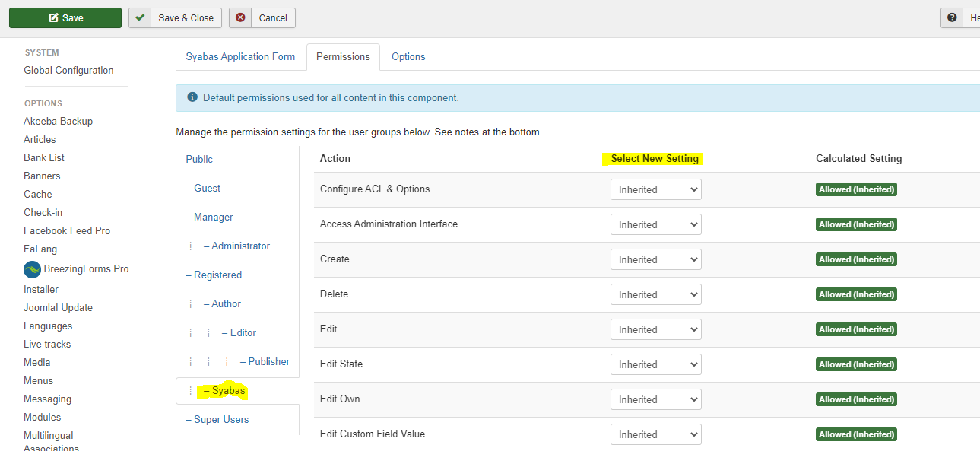Open Modules options
The width and height of the screenshot is (980, 451).
point(43,417)
